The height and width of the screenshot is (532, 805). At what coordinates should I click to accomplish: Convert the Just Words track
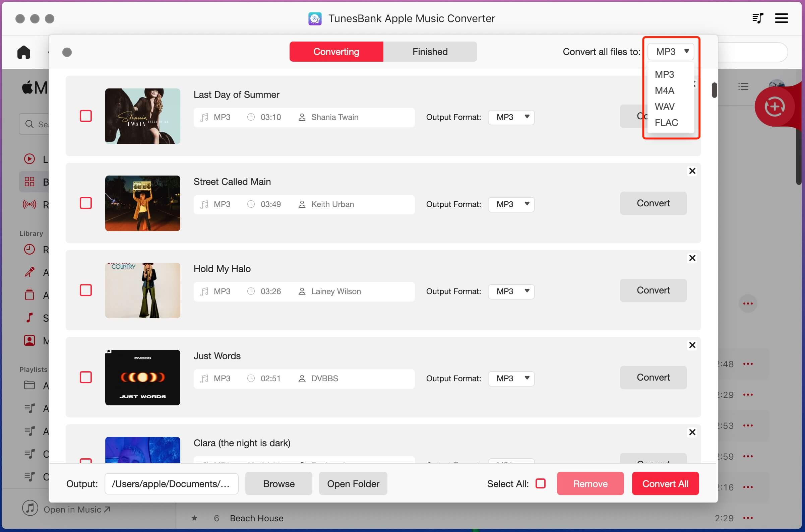(653, 377)
